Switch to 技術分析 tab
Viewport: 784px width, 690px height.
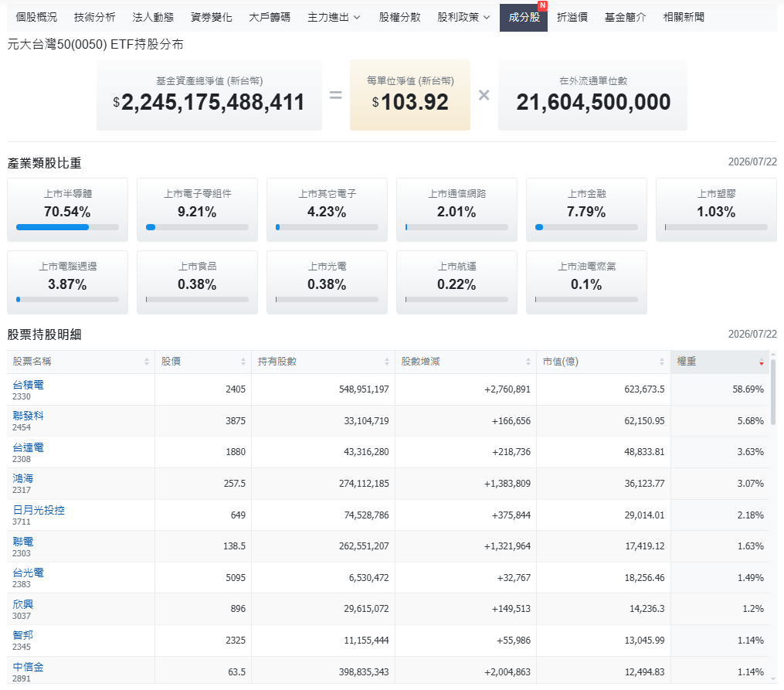[94, 17]
